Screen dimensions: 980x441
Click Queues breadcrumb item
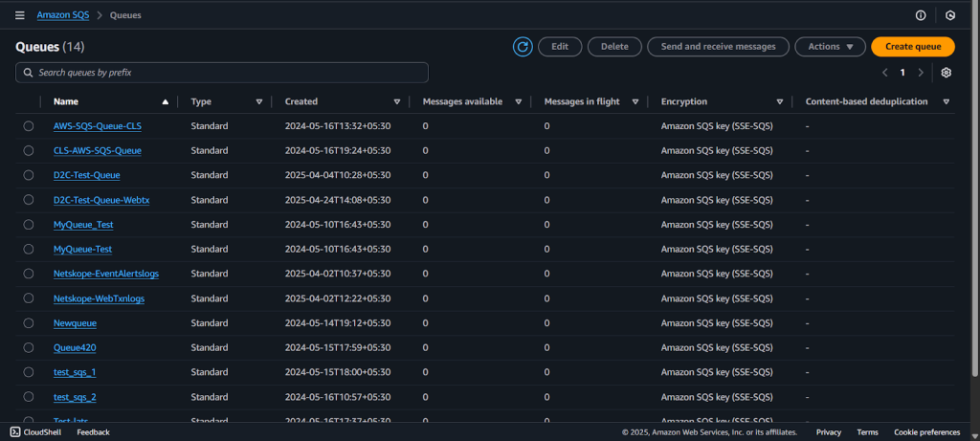pos(125,15)
